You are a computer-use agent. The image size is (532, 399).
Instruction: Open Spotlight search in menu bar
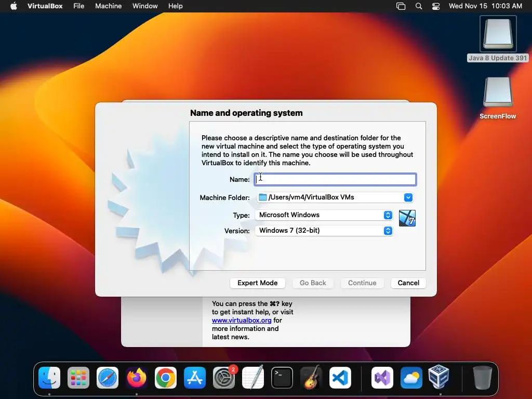point(419,6)
